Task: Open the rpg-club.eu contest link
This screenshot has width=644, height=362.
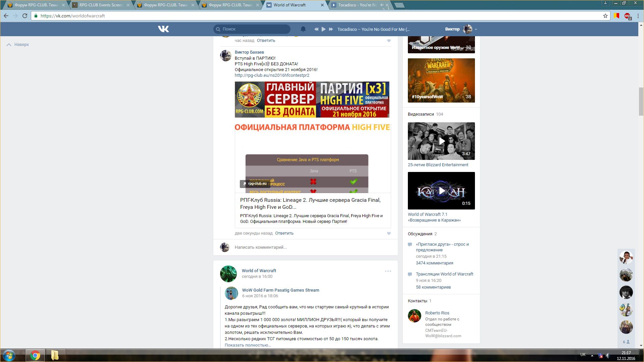Action: 272,75
